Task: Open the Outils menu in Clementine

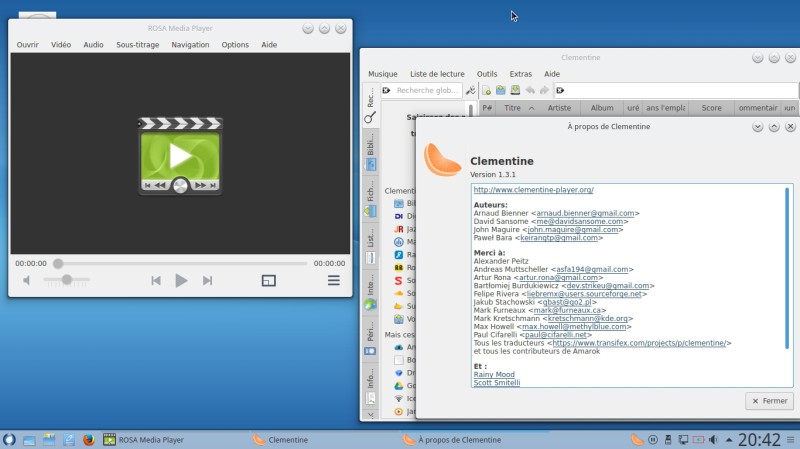Action: [487, 74]
